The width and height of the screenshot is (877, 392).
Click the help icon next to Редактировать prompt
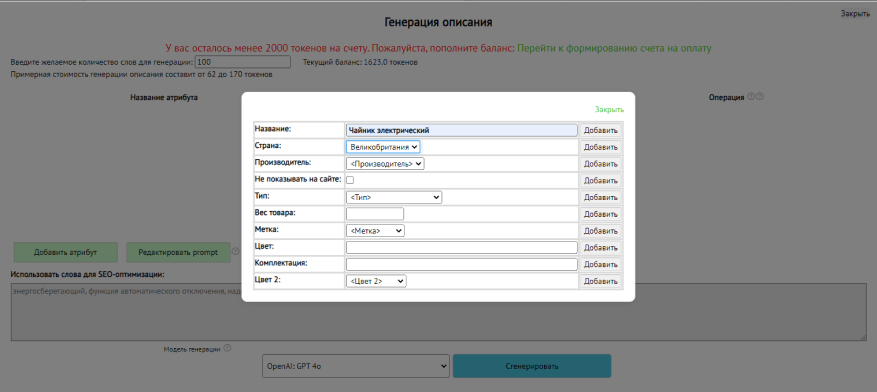235,252
